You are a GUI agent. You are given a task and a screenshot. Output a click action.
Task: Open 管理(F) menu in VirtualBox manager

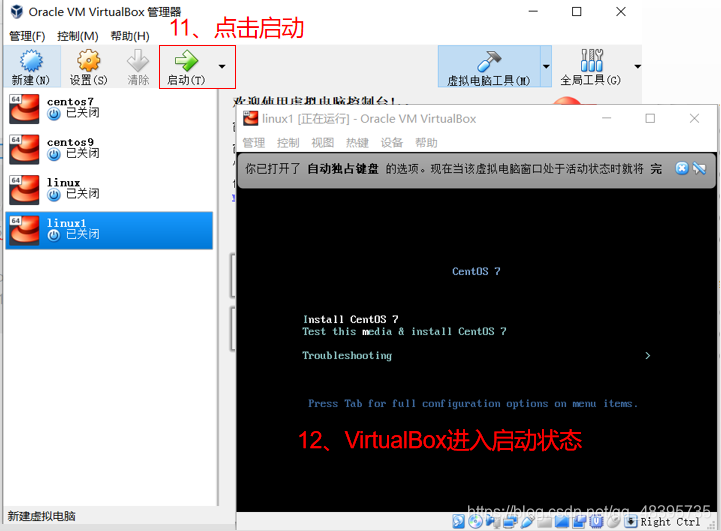point(27,36)
